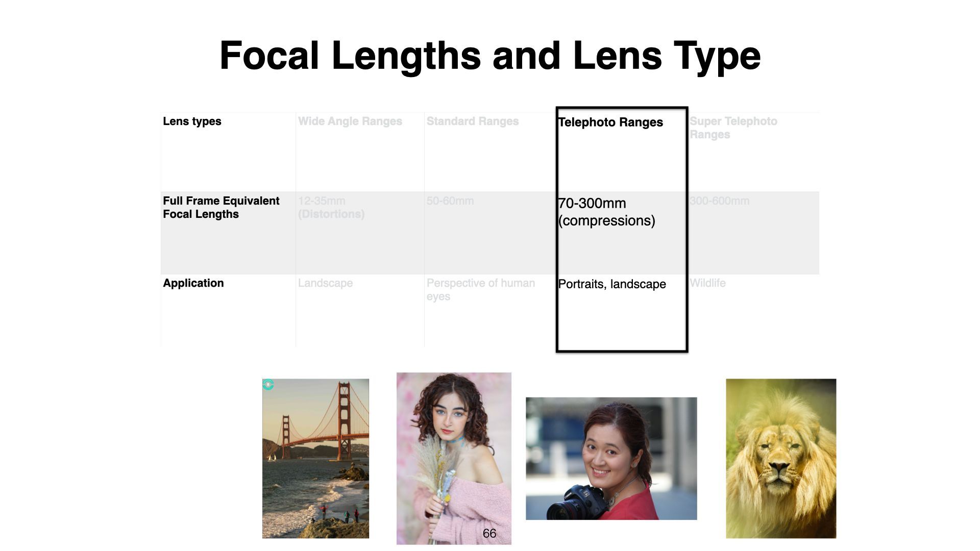This screenshot has width=980, height=551.
Task: Click the faded 12-35mm (Distortions) cell
Action: point(331,208)
